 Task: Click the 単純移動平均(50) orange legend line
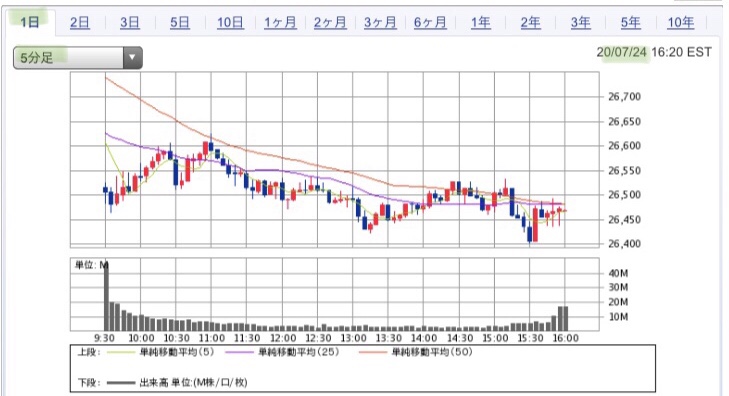coord(373,352)
